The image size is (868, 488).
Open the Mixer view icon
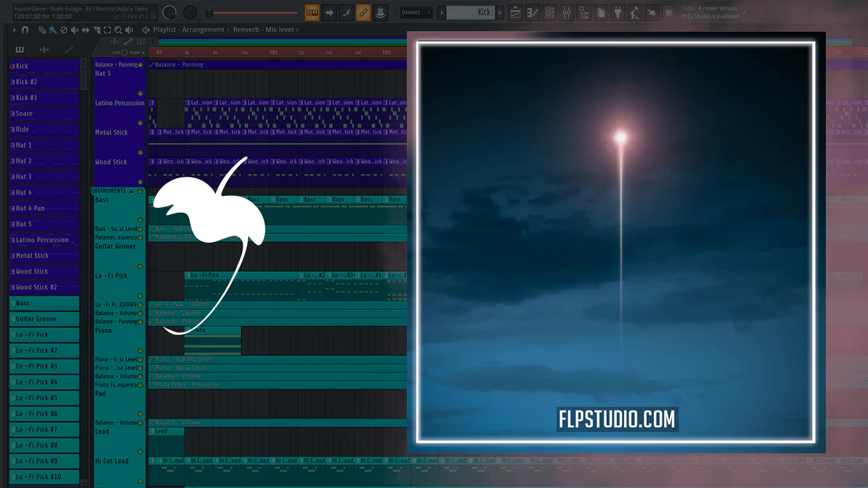(567, 12)
